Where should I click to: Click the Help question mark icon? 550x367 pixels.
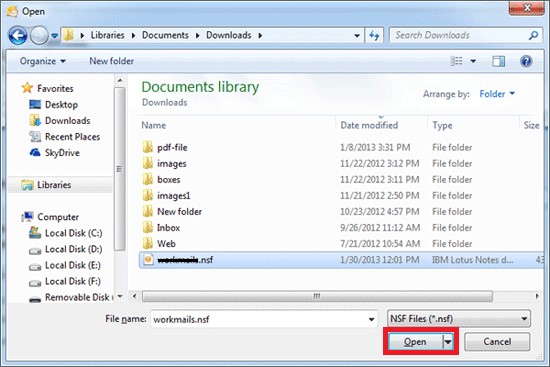point(526,61)
